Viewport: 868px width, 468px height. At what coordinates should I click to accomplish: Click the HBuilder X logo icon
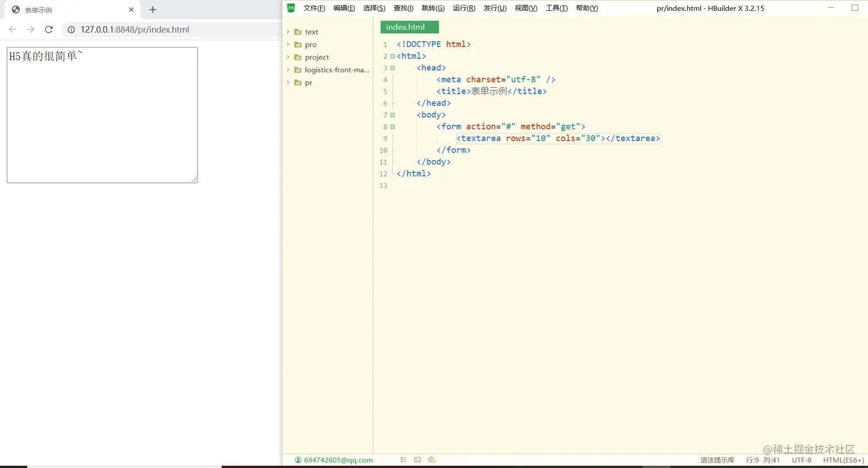pos(291,8)
